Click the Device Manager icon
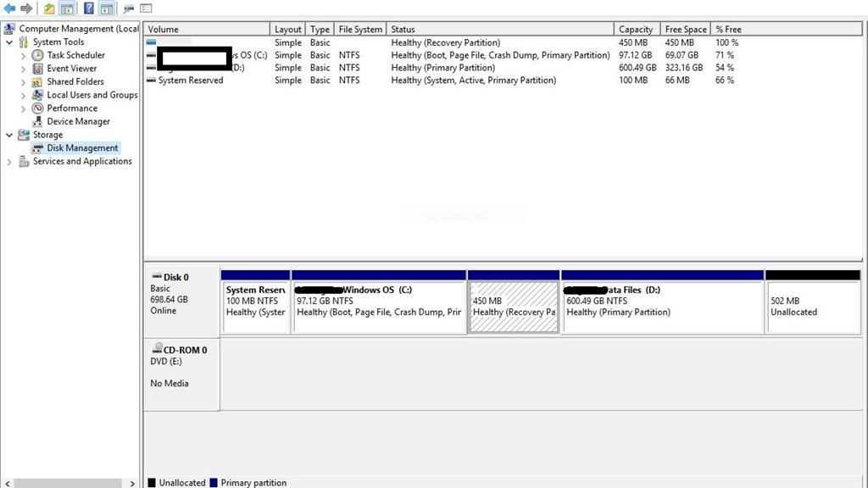 (37, 121)
